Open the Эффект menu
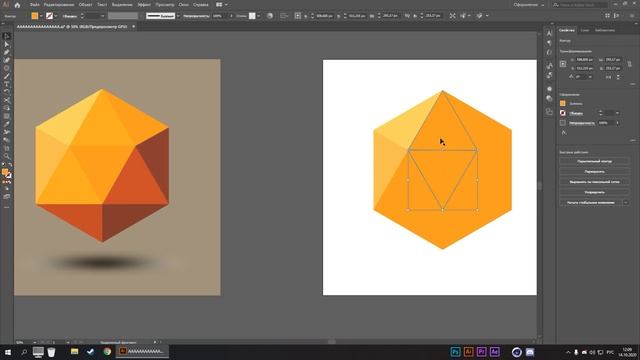Screen dimensions: 640x360 [144, 5]
